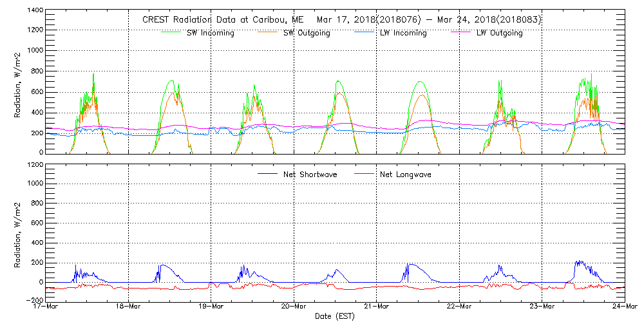
Task: Select the 22-Mar date tick label
Action: pyautogui.click(x=459, y=307)
